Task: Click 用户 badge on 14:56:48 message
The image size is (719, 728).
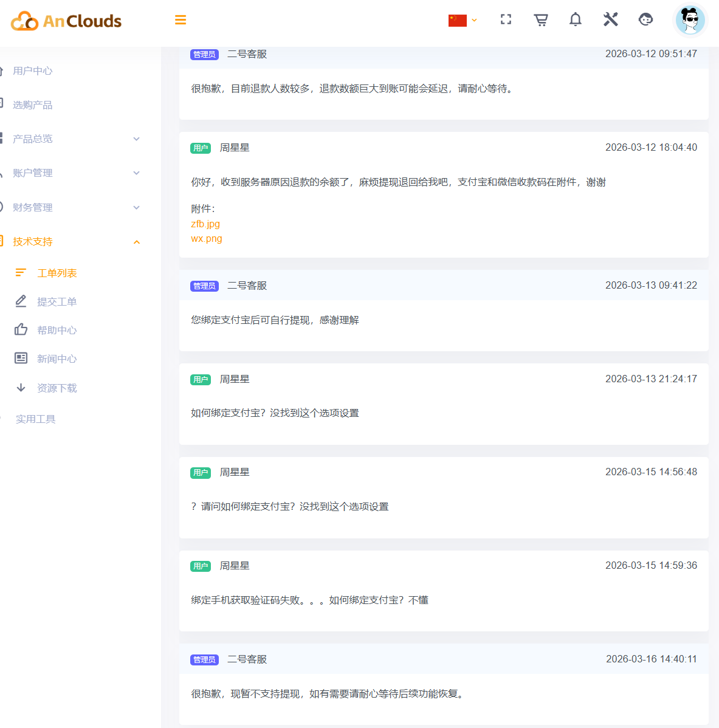Action: pyautogui.click(x=201, y=473)
